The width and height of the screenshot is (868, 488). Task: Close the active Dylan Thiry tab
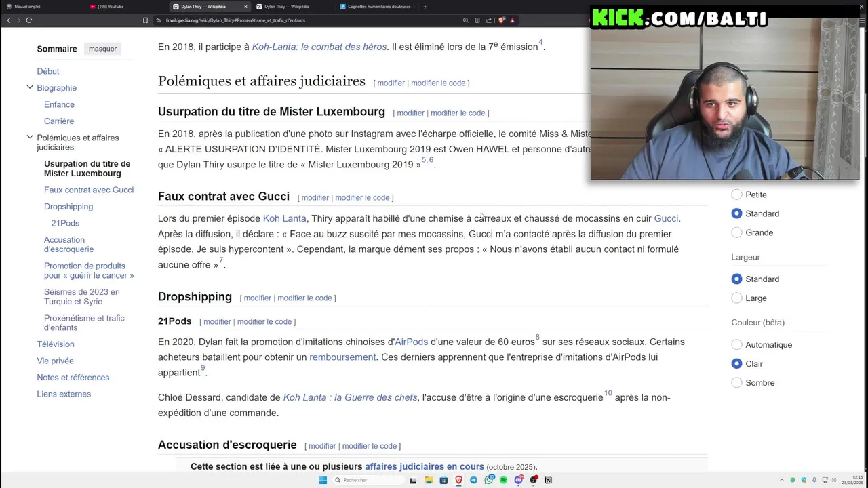[x=245, y=7]
